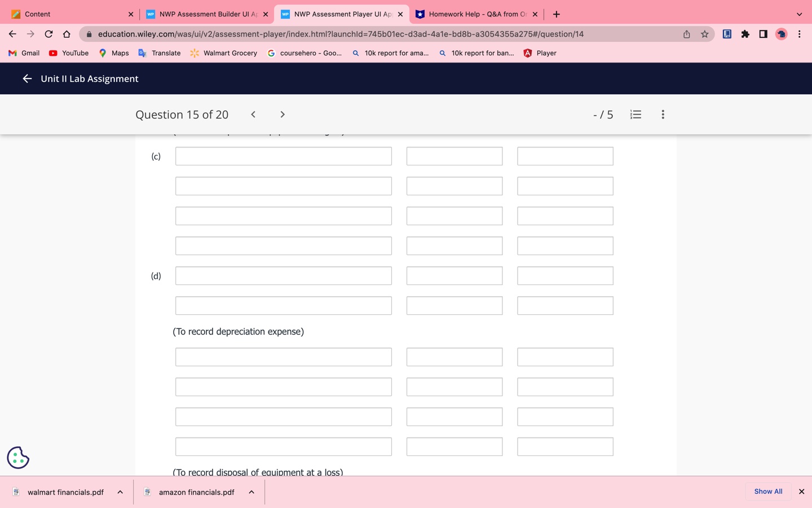Click the previous question arrow
Screen dimensions: 812x508
click(x=253, y=114)
